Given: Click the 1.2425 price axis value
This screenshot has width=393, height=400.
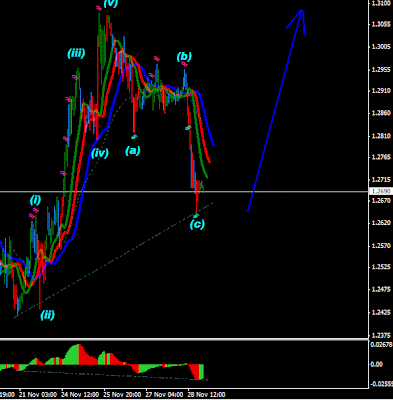Looking at the screenshot, I should tap(381, 312).
